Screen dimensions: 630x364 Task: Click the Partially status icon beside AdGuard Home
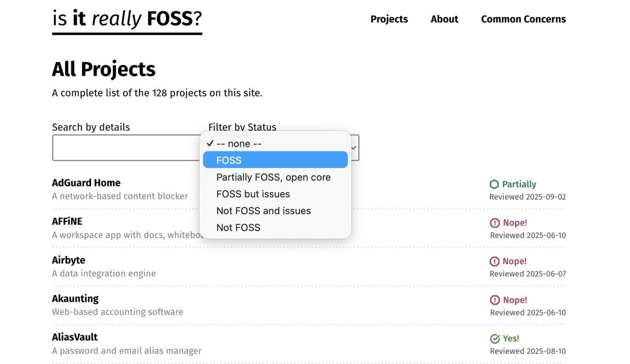(494, 184)
